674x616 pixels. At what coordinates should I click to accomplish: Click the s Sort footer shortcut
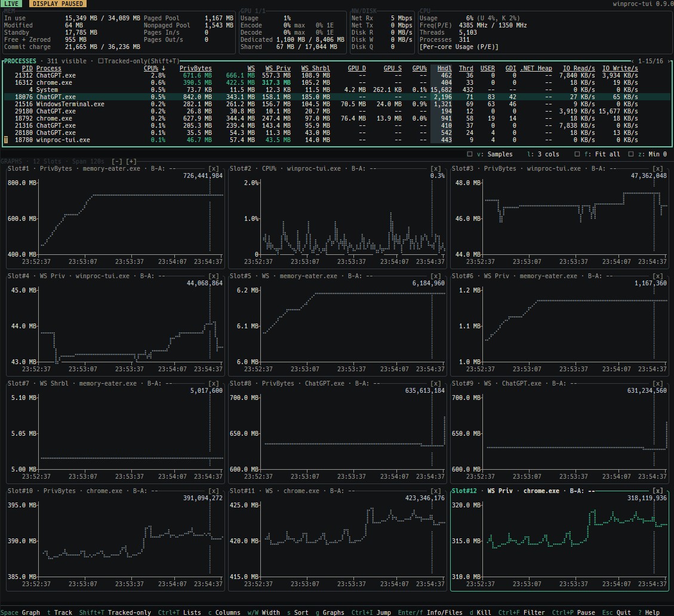point(298,612)
